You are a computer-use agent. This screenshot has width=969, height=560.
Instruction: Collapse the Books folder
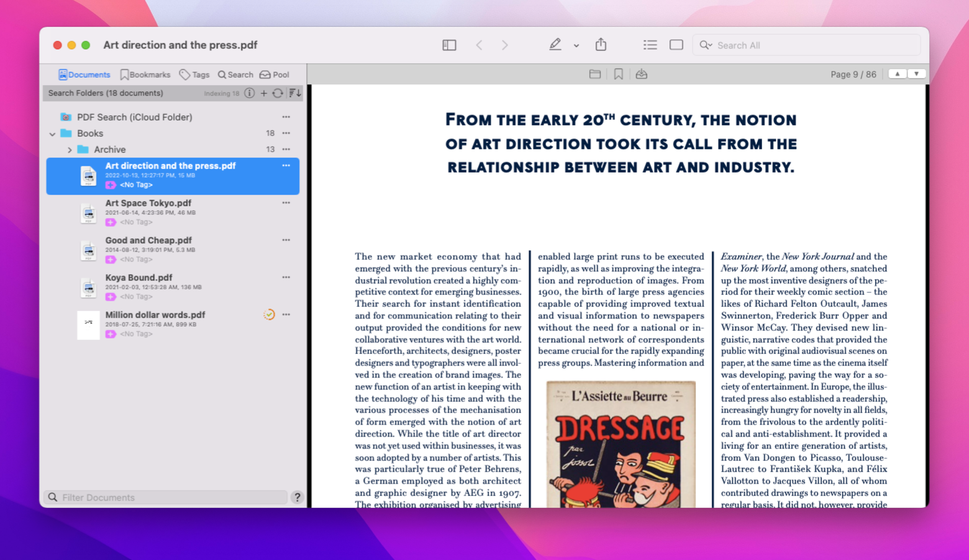52,133
